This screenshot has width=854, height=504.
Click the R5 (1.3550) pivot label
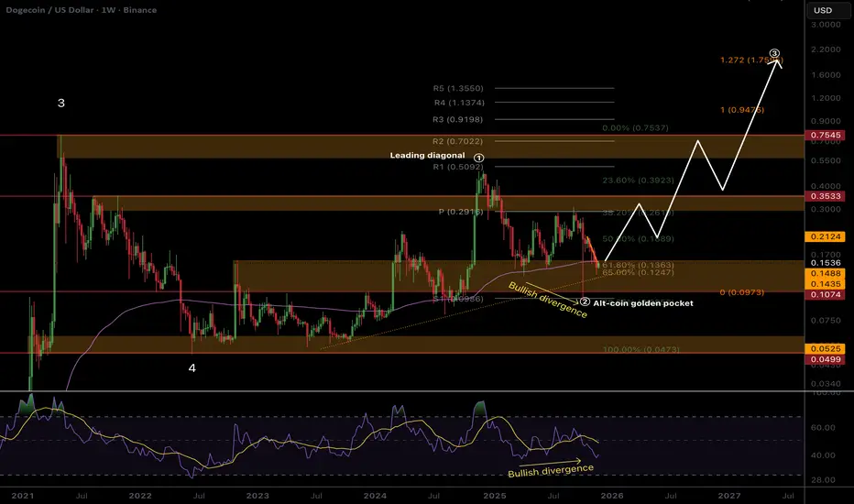(x=458, y=89)
